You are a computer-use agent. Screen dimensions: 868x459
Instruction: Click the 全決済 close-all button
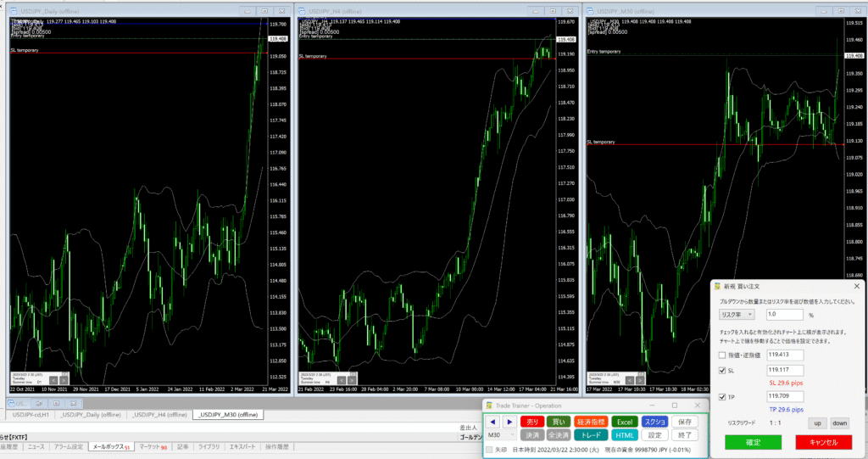pos(558,435)
